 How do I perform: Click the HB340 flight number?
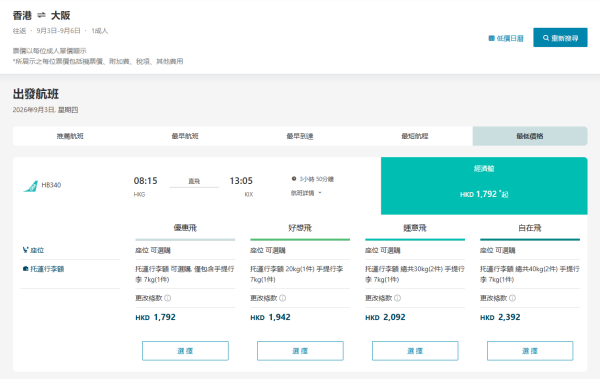pos(51,185)
